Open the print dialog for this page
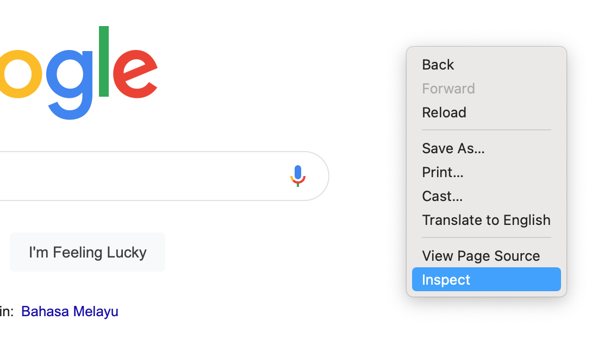Image resolution: width=598 pixels, height=364 pixels. 443,172
